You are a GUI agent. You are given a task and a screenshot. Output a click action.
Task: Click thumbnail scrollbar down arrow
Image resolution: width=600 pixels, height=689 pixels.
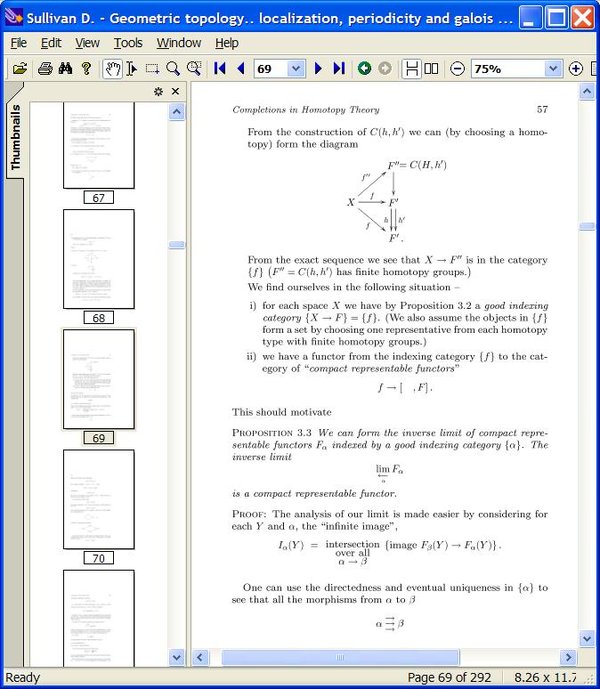177,657
